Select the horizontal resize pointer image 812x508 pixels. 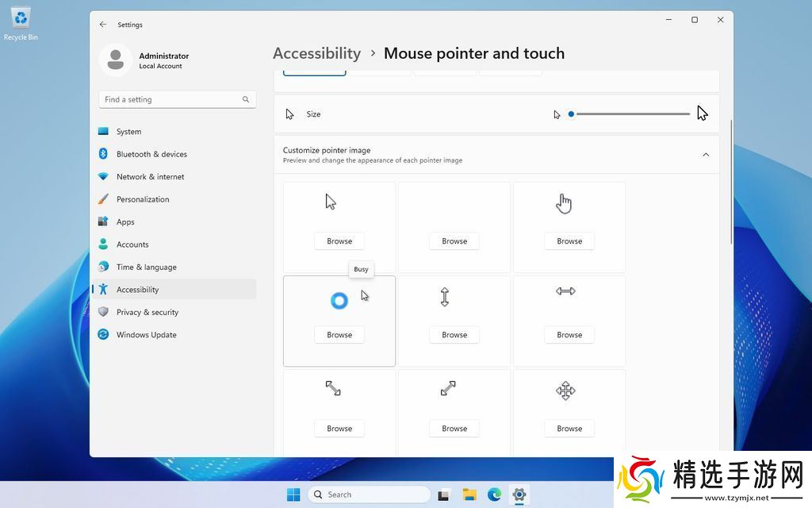click(x=565, y=291)
